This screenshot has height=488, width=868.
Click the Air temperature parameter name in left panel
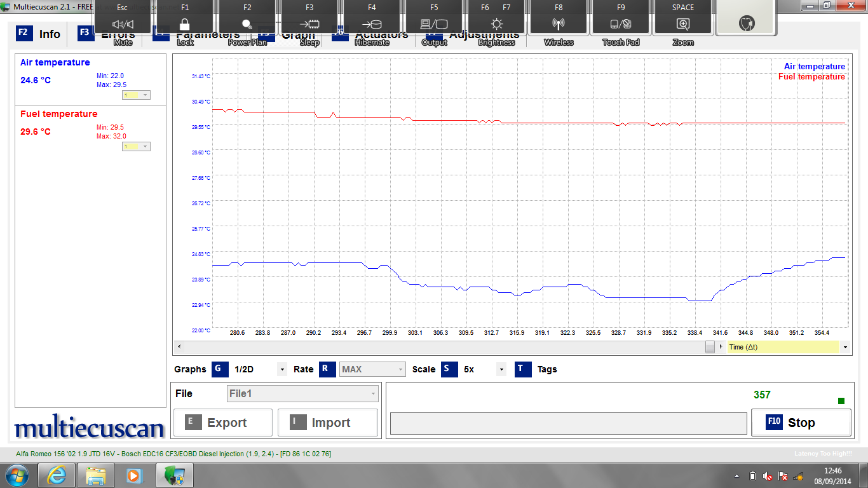point(55,62)
